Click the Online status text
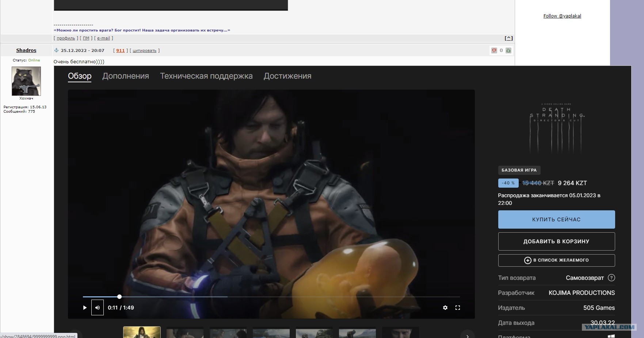The width and height of the screenshot is (644, 338). 34,60
